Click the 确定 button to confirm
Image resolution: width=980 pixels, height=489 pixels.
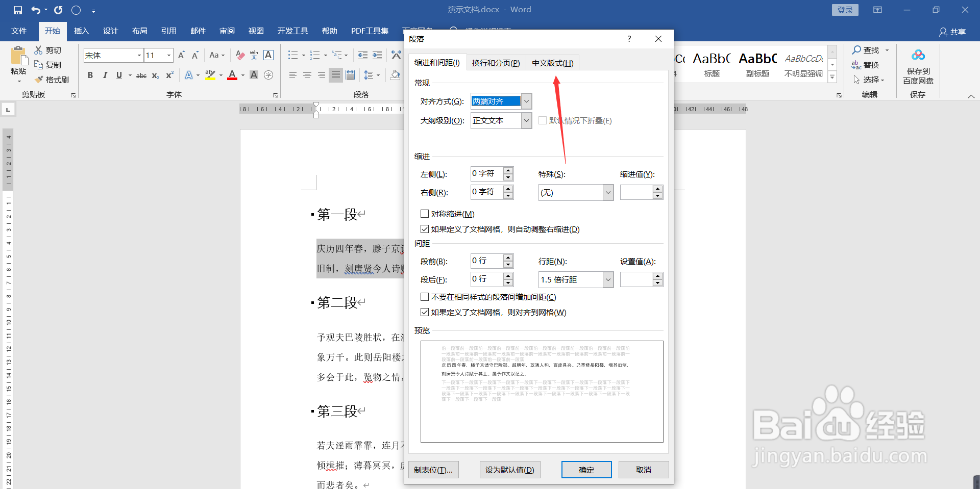586,469
